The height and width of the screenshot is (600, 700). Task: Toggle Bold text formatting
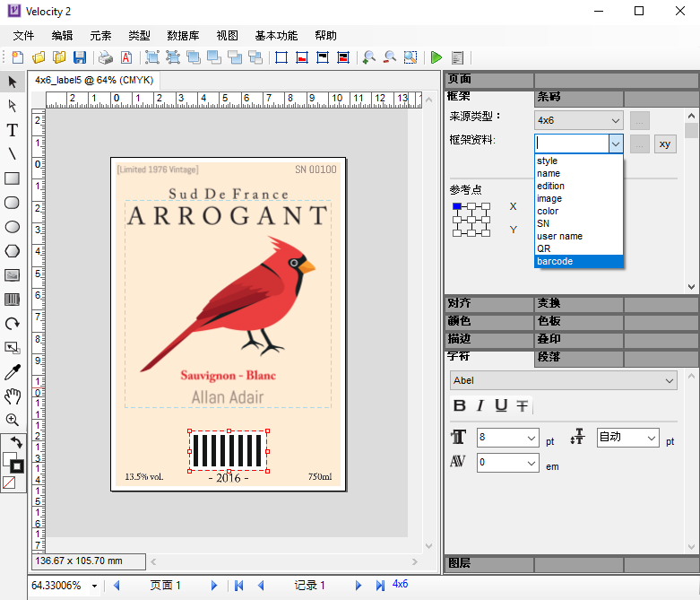point(460,405)
